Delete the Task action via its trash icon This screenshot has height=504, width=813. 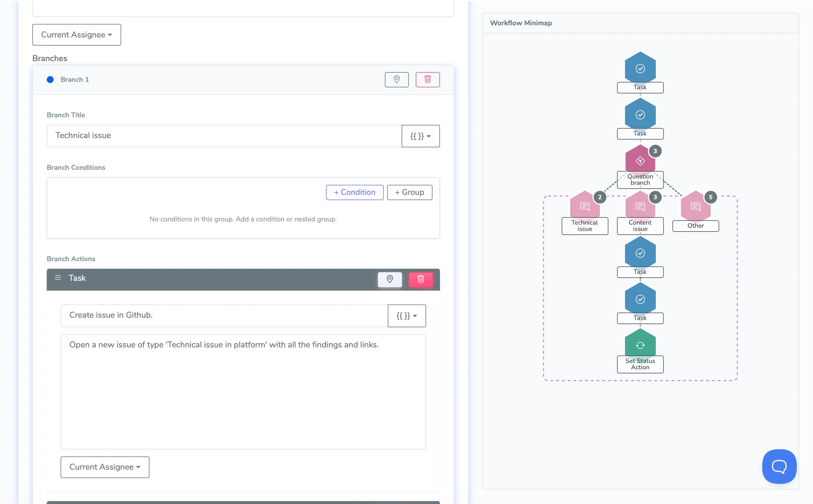421,279
